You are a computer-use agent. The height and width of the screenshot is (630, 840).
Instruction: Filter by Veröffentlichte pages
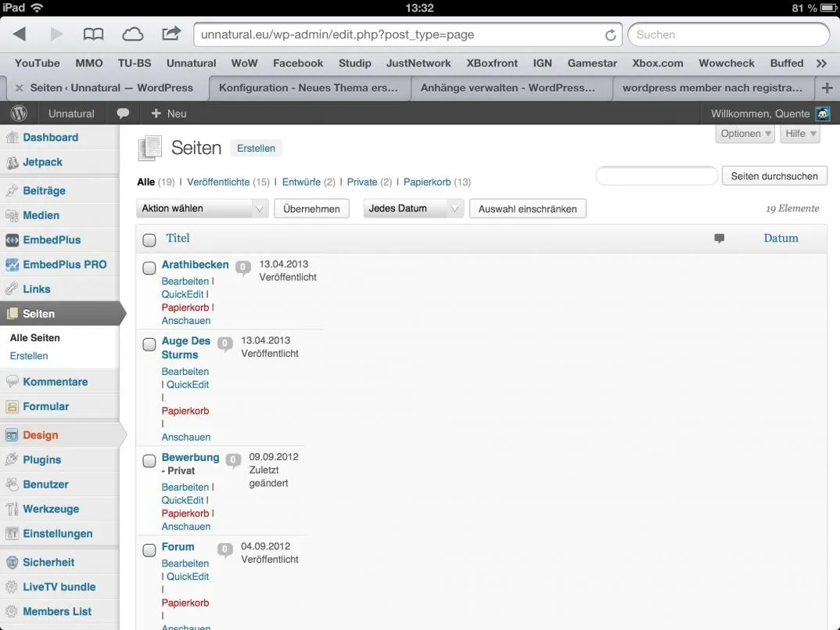tap(218, 182)
